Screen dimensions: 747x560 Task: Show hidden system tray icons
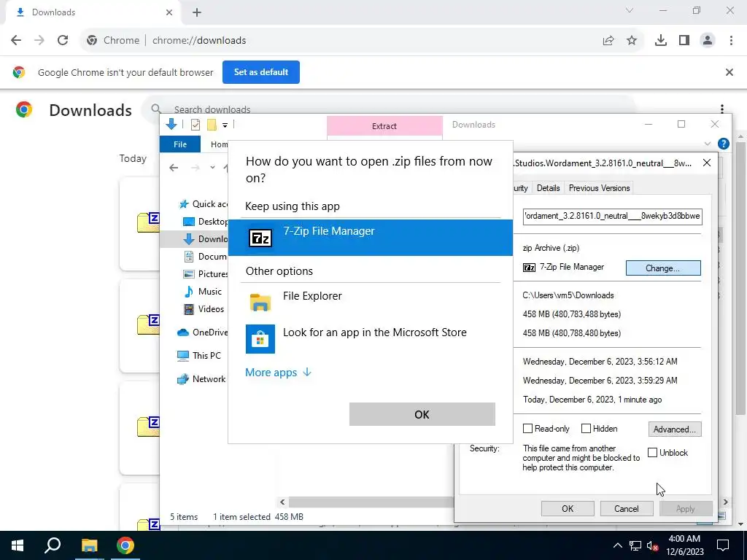click(x=617, y=545)
